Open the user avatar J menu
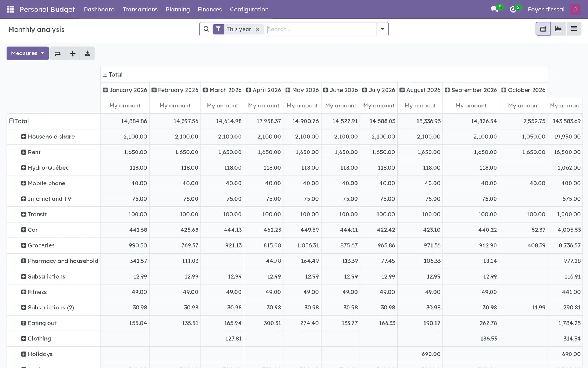 (x=575, y=9)
